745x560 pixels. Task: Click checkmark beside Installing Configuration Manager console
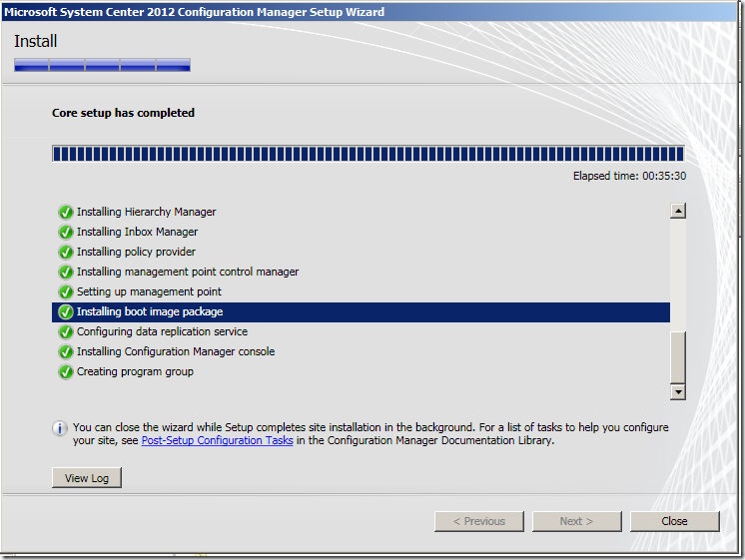click(66, 351)
